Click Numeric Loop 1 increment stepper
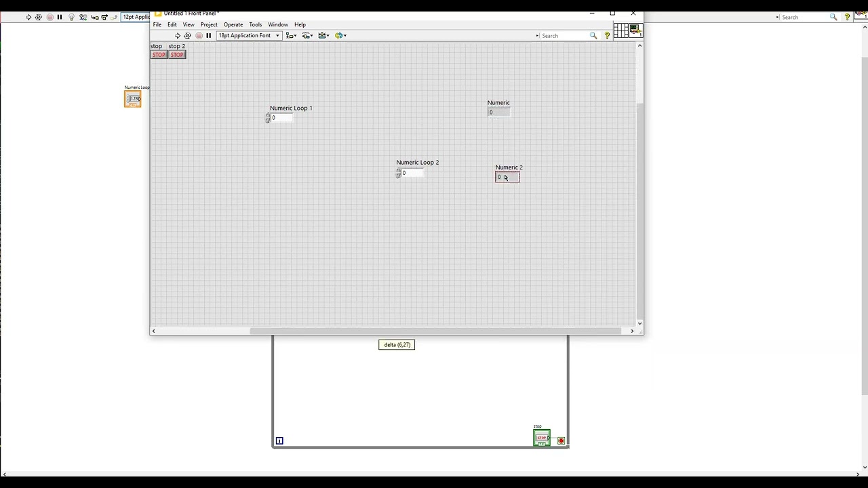The image size is (868, 488). (x=268, y=116)
